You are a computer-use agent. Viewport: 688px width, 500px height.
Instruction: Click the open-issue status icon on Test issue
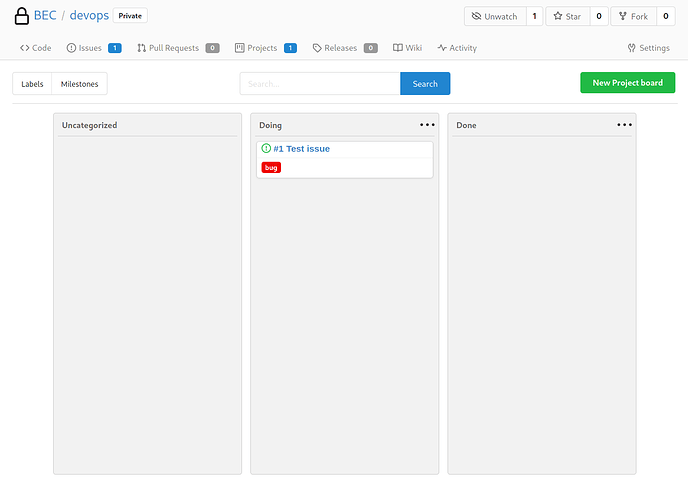tap(266, 148)
